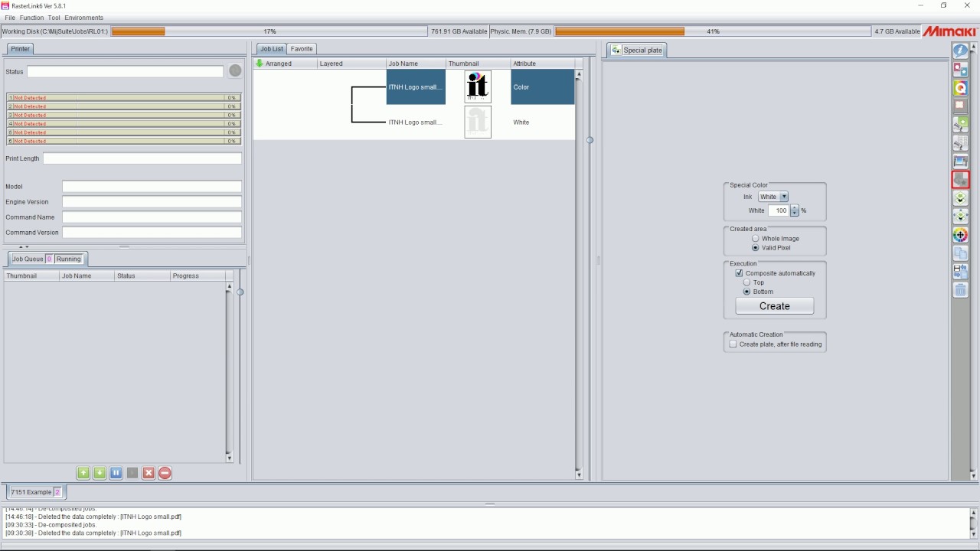Enable Create plate, after file reading checkbox
Screen dimensions: 980x551
[x=733, y=344]
